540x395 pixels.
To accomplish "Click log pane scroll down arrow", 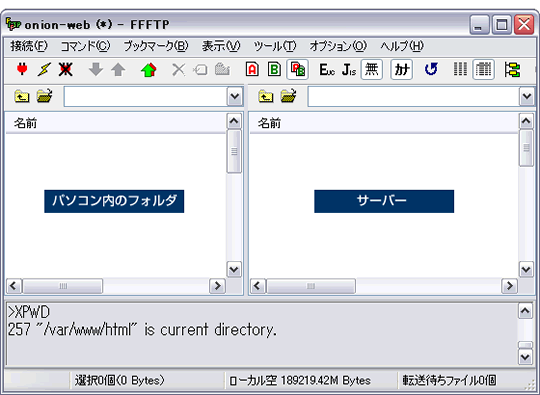I will pyautogui.click(x=525, y=357).
